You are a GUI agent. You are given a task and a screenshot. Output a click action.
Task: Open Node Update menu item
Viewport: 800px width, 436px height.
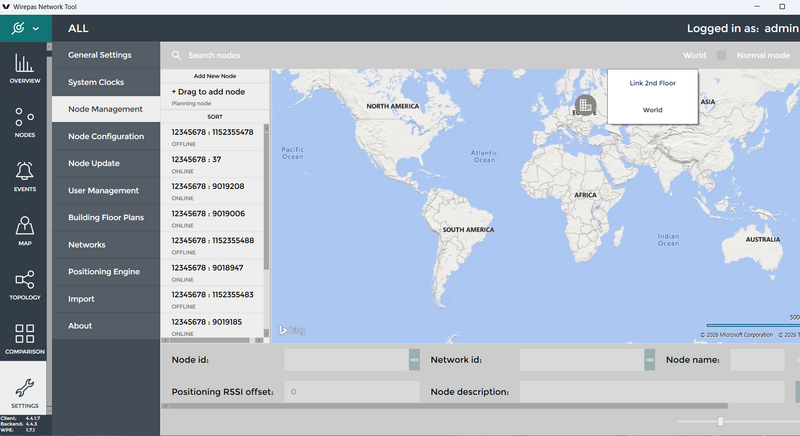(x=106, y=163)
